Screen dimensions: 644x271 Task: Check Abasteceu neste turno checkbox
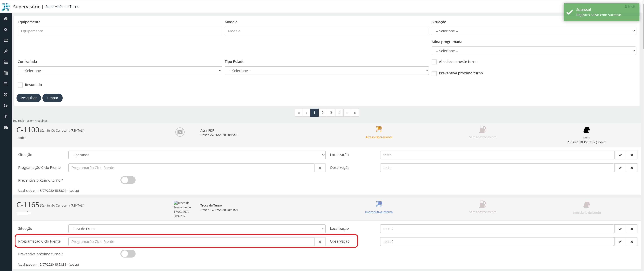pyautogui.click(x=434, y=62)
